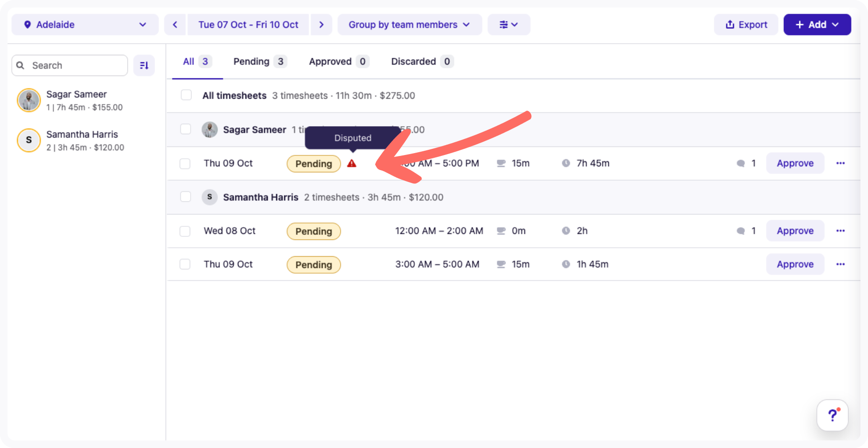Viewport: 868px width, 448px height.
Task: Click the Export button
Action: pyautogui.click(x=746, y=25)
